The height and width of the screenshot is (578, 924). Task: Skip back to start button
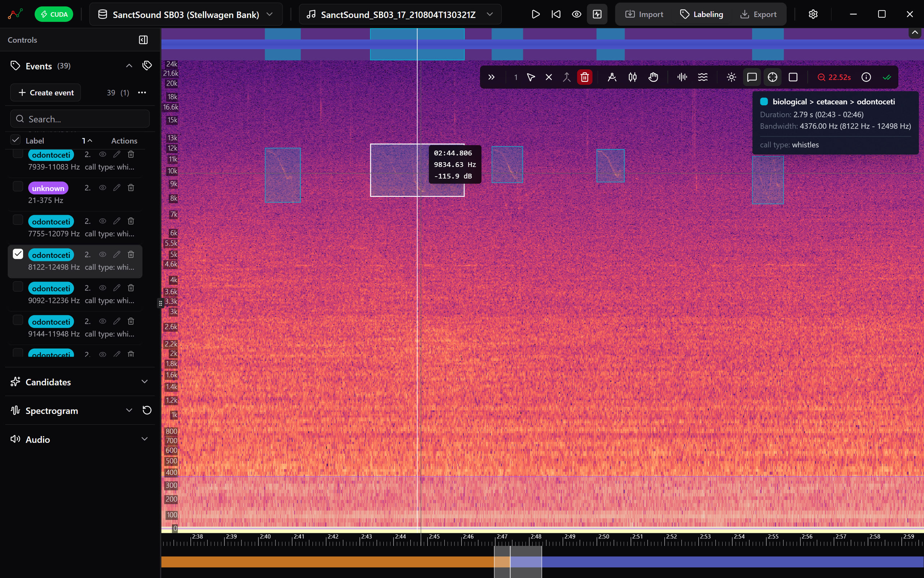(556, 14)
